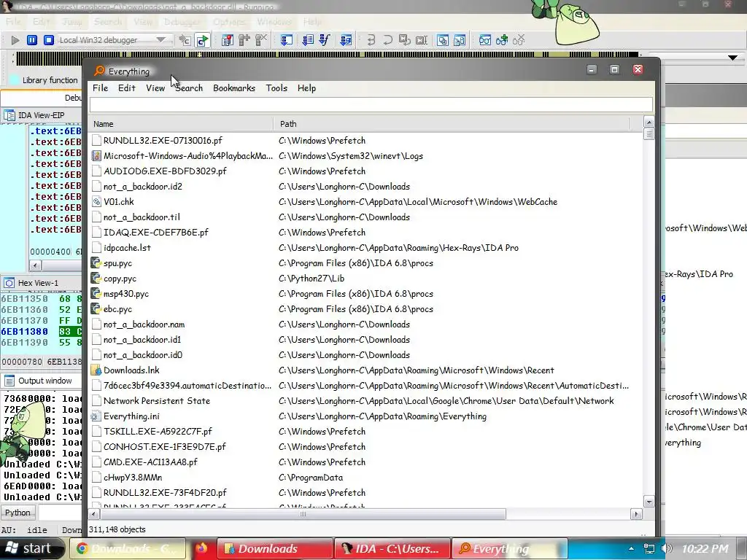Click the breakpoint list icon in IDA toolbar
This screenshot has width=747, height=560.
point(228,40)
